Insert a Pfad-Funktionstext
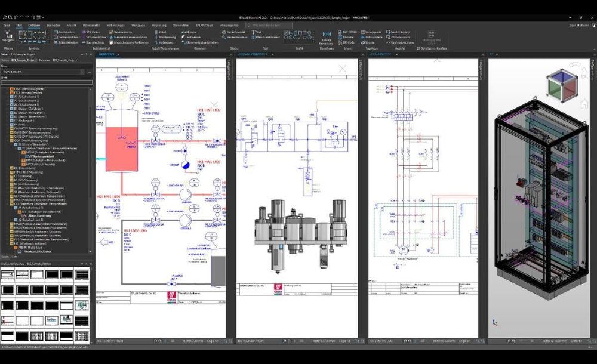The image size is (597, 364). click(266, 38)
